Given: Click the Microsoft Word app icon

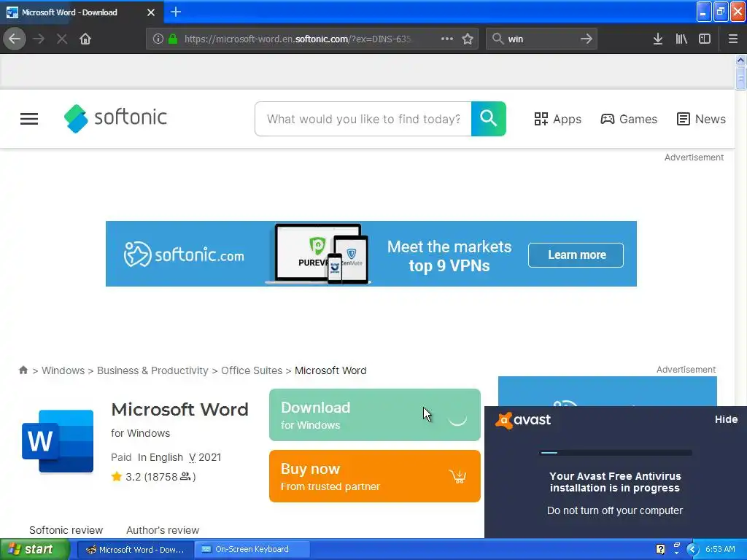Looking at the screenshot, I should click(x=58, y=441).
